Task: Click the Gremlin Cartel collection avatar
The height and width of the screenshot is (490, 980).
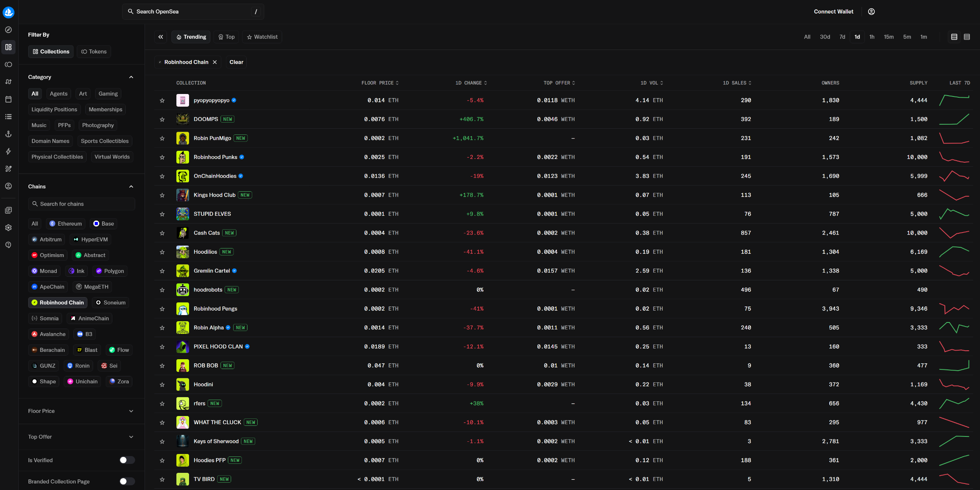Action: (x=183, y=271)
